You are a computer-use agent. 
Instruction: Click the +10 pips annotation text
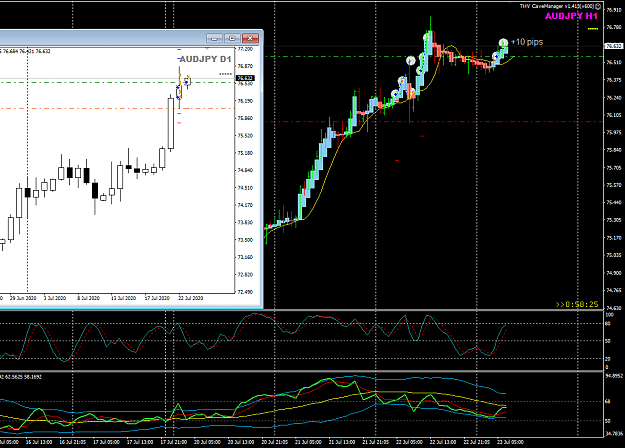pos(527,42)
